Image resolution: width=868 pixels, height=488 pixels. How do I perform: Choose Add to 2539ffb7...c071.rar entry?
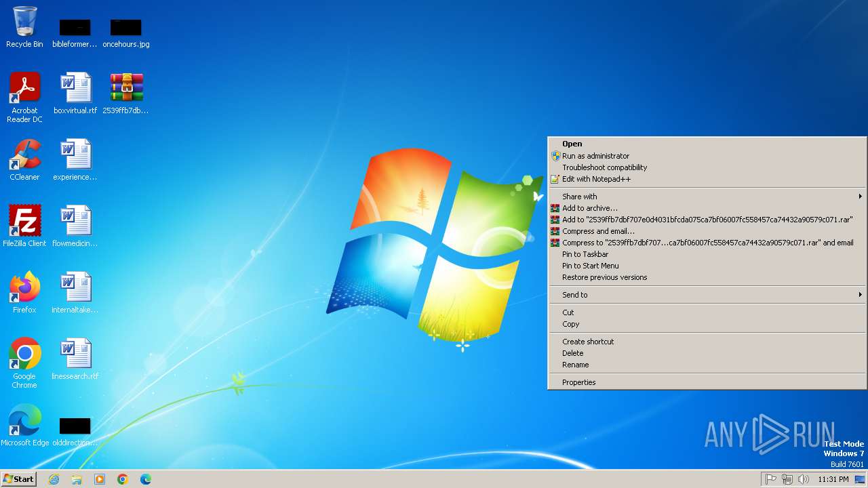[x=707, y=220]
